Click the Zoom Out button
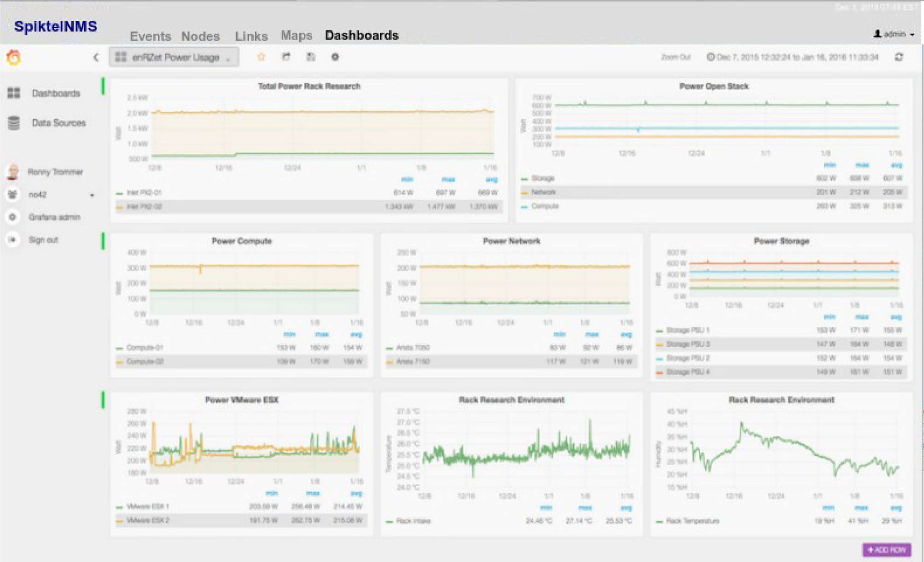Viewport: 924px width, 562px height. (675, 57)
